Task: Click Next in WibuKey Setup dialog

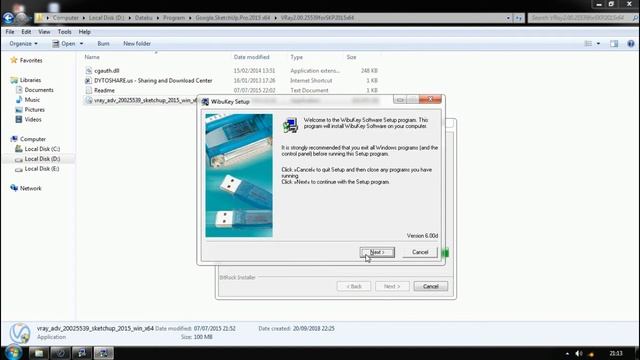Action: (x=377, y=252)
